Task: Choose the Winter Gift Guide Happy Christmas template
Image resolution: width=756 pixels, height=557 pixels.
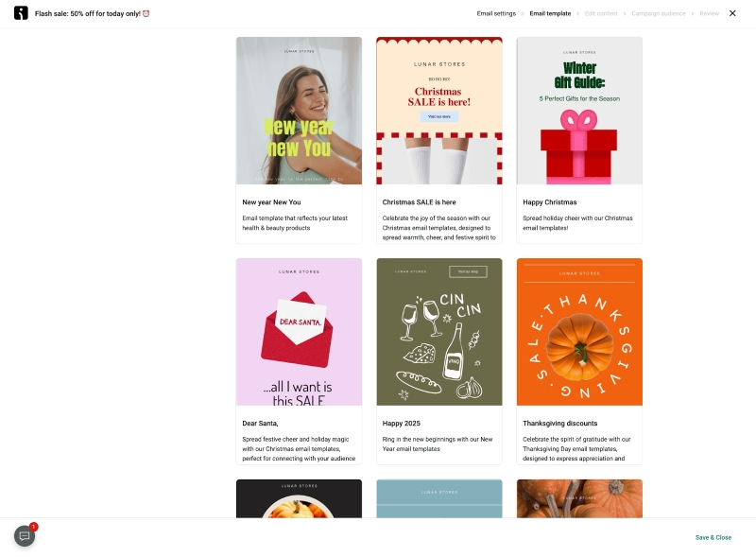Action: 578,111
